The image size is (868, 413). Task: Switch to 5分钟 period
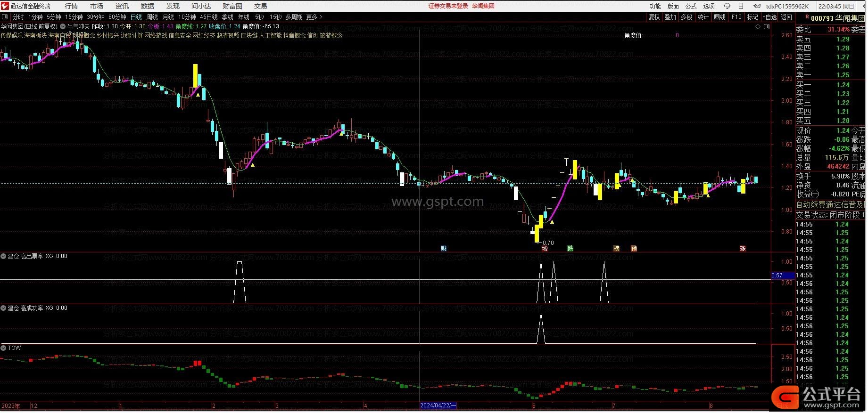click(x=54, y=17)
